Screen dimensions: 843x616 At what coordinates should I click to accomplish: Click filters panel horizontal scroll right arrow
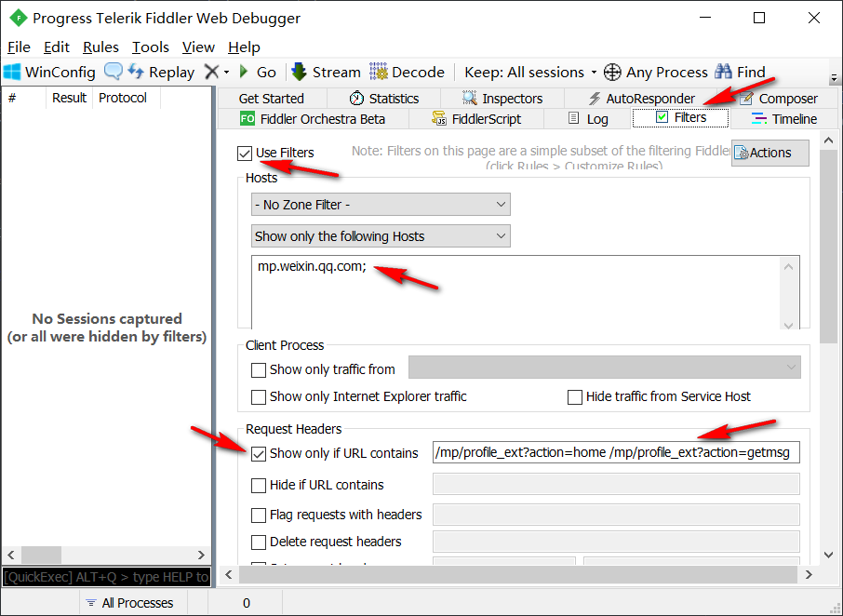point(809,575)
